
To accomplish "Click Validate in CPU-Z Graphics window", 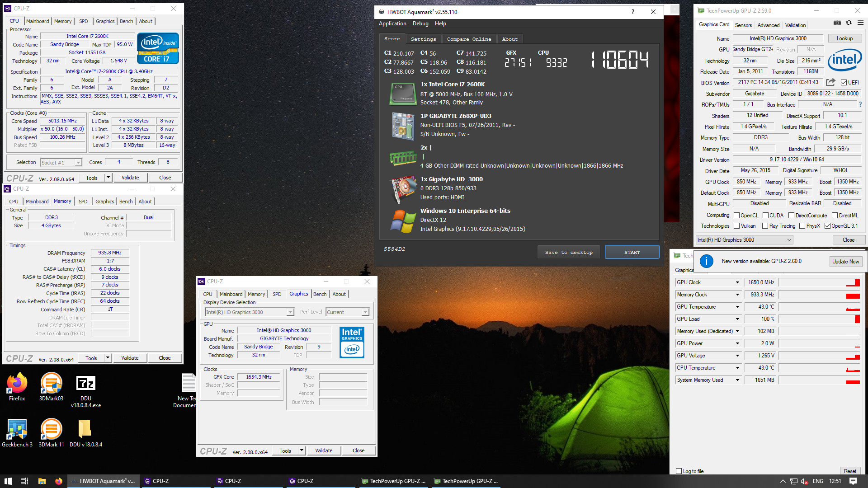I will [324, 450].
